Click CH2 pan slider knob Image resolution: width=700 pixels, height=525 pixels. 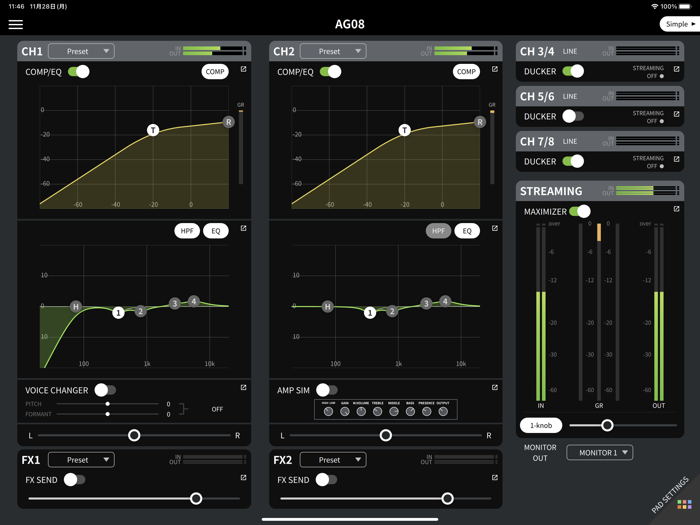click(386, 435)
